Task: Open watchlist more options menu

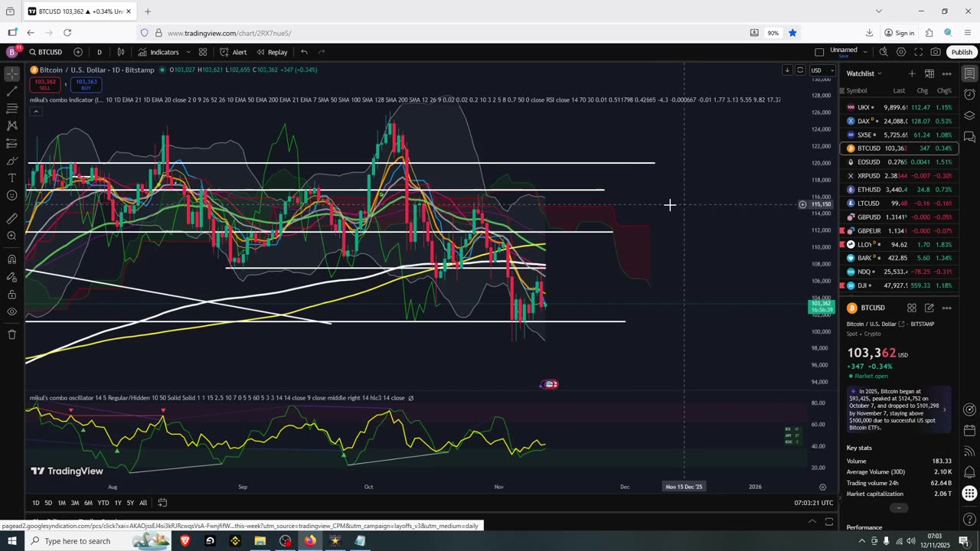Action: [x=947, y=73]
